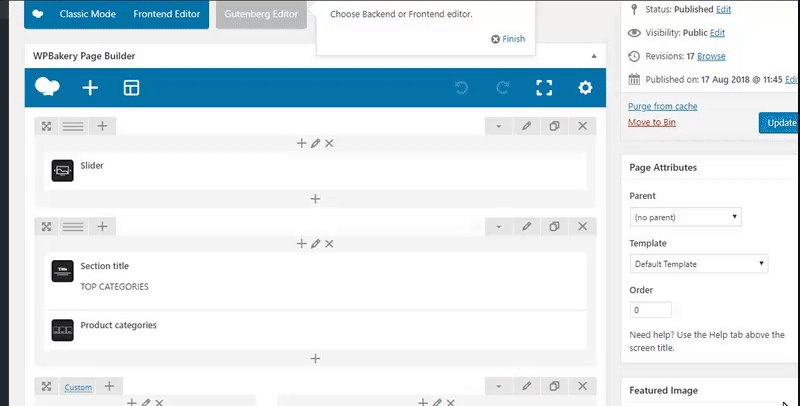
Task: Add column to Section title row
Action: click(103, 226)
